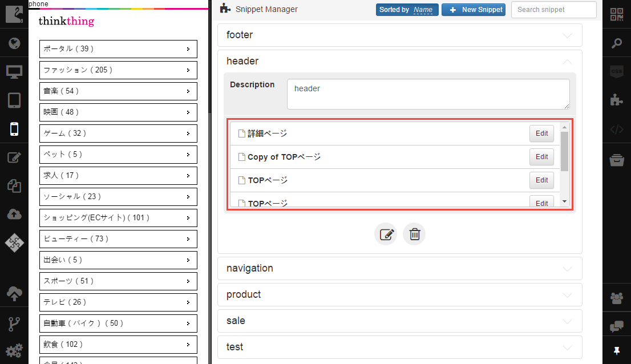
Task: Open the 飲食 ( 102 ) category
Action: tap(118, 345)
